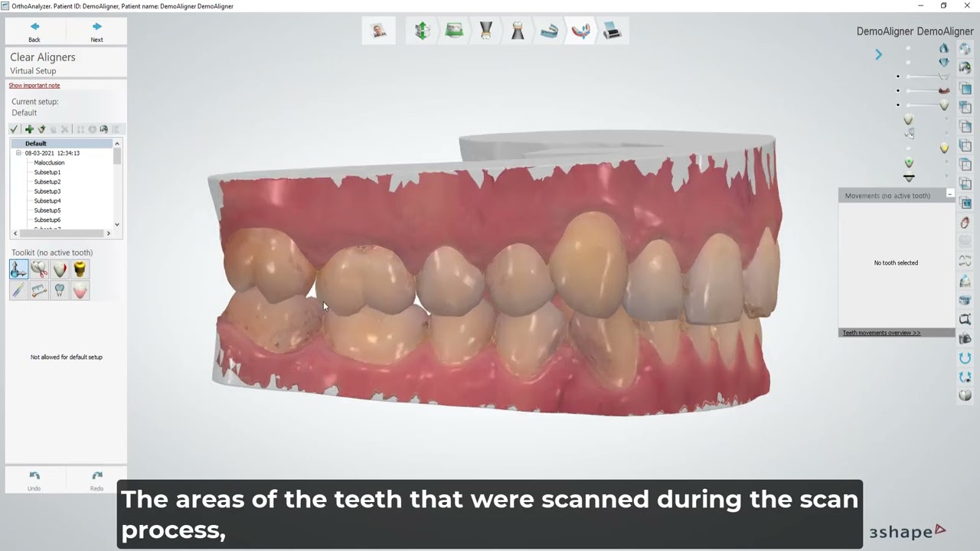Viewport: 980px width, 551px height.
Task: Expand the visibility panel blue chevron
Action: pyautogui.click(x=878, y=54)
